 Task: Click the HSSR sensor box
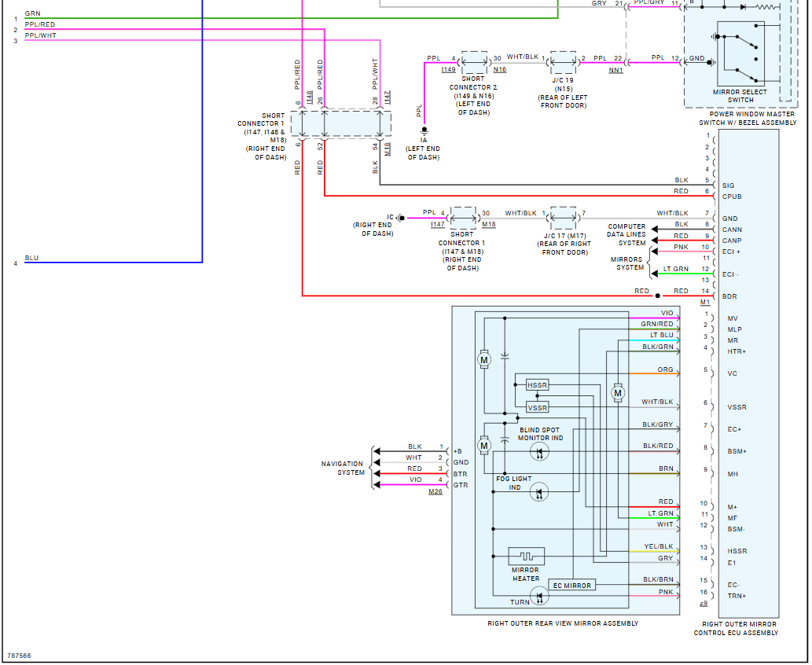(538, 385)
